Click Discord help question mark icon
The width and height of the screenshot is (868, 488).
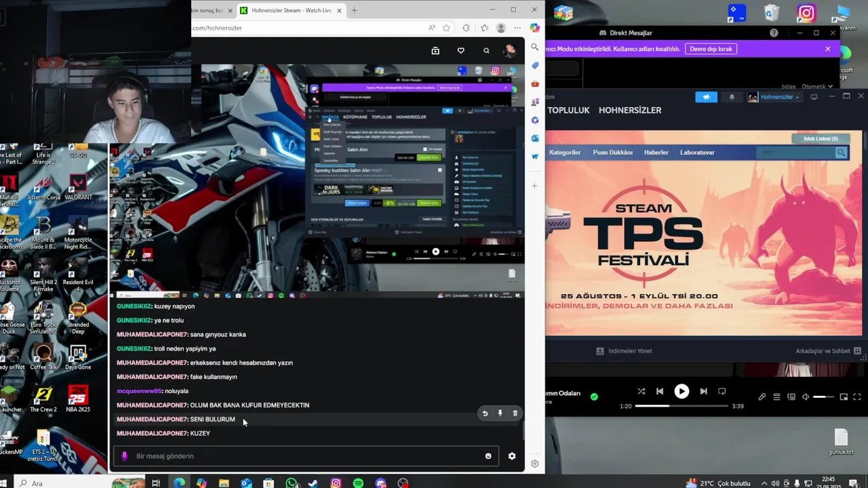click(x=774, y=33)
